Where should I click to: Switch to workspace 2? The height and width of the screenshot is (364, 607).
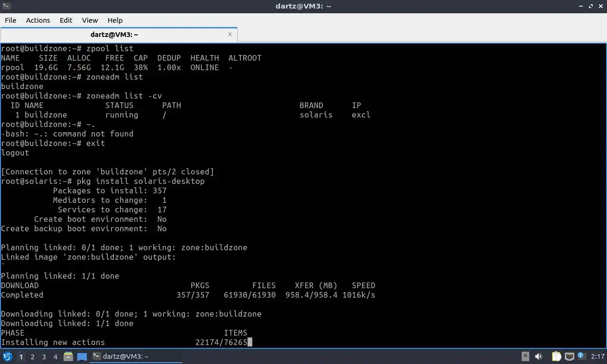(x=32, y=357)
